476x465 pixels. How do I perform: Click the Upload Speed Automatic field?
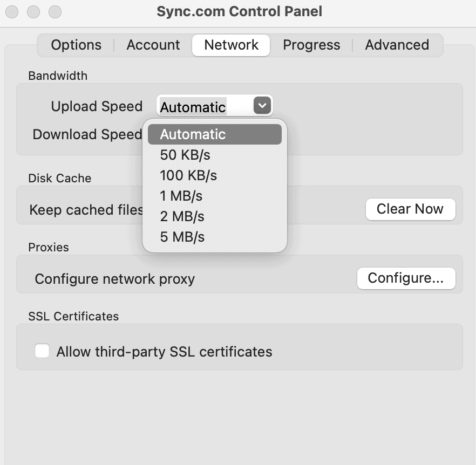click(x=214, y=106)
